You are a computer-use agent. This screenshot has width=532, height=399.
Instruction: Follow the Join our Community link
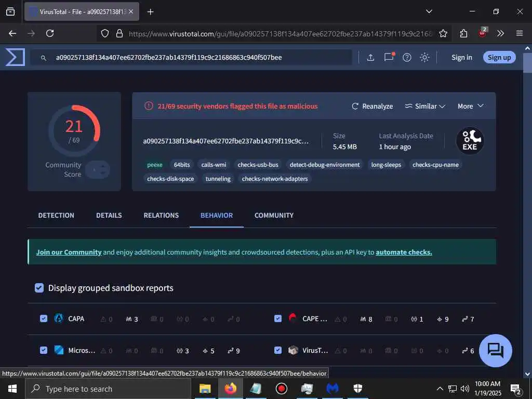(69, 252)
